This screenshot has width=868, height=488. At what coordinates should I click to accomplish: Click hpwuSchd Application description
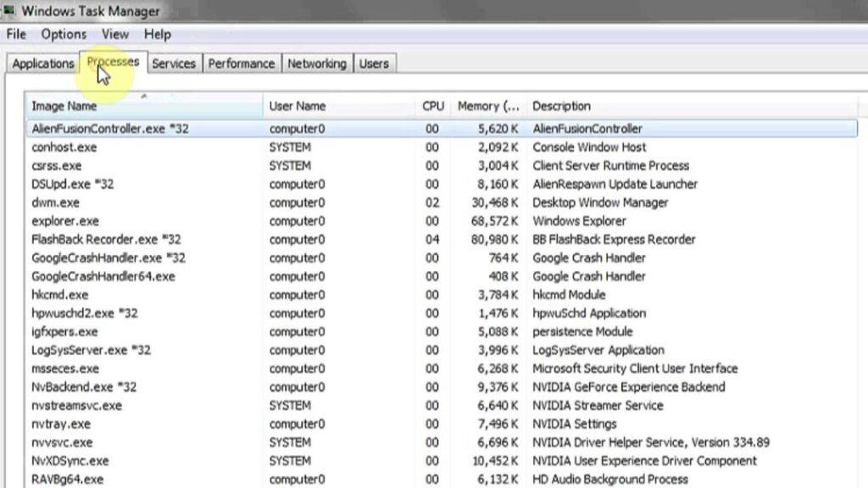[x=589, y=313]
